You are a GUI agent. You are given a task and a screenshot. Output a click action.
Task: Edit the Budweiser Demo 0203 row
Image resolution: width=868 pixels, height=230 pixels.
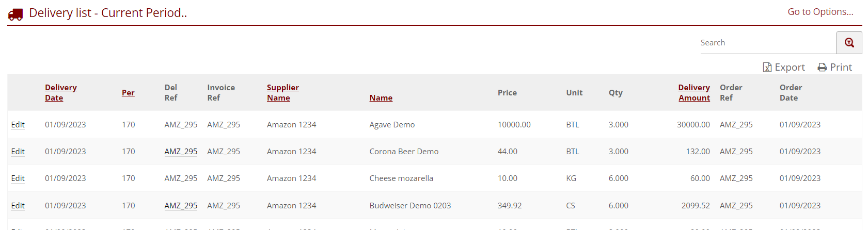[18, 206]
